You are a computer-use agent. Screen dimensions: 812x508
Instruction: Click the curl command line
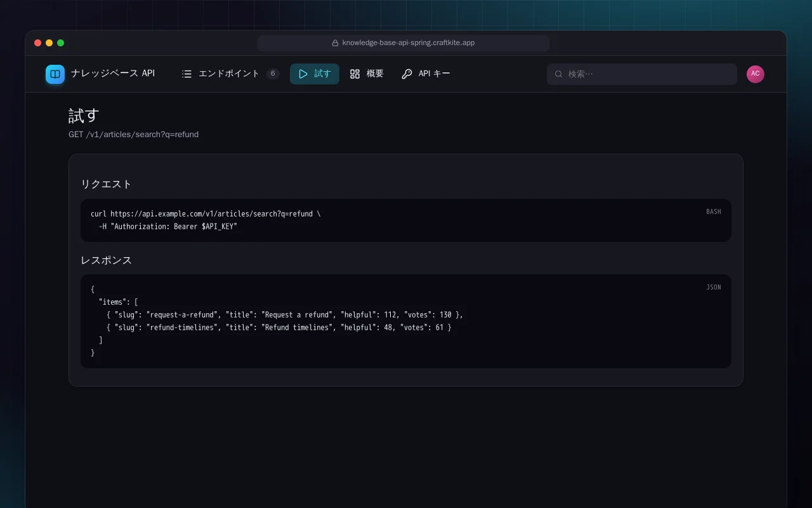coord(206,214)
